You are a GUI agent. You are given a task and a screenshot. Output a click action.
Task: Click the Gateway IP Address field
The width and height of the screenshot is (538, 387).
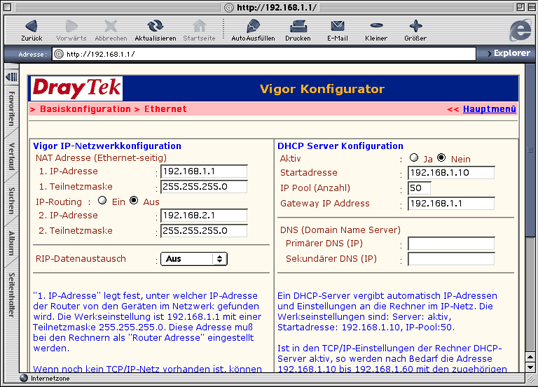pyautogui.click(x=451, y=203)
